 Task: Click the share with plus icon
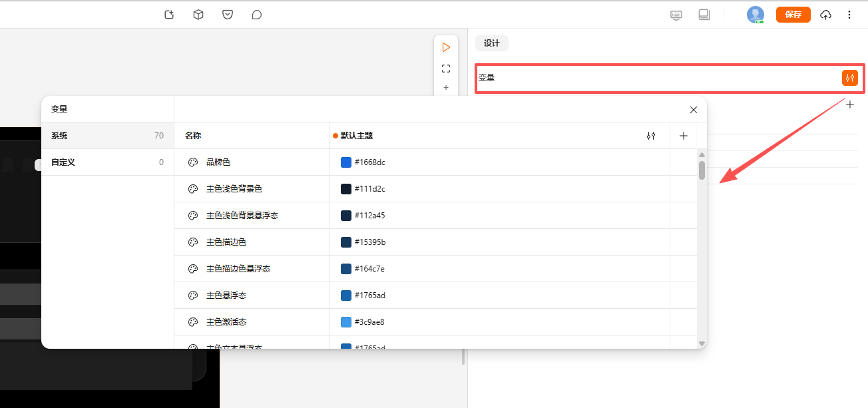pos(169,14)
